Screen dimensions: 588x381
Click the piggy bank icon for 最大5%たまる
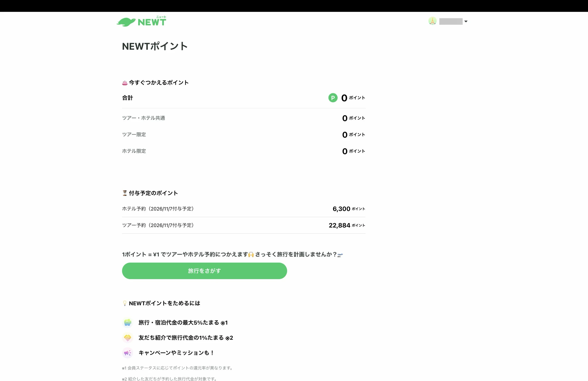pos(127,323)
